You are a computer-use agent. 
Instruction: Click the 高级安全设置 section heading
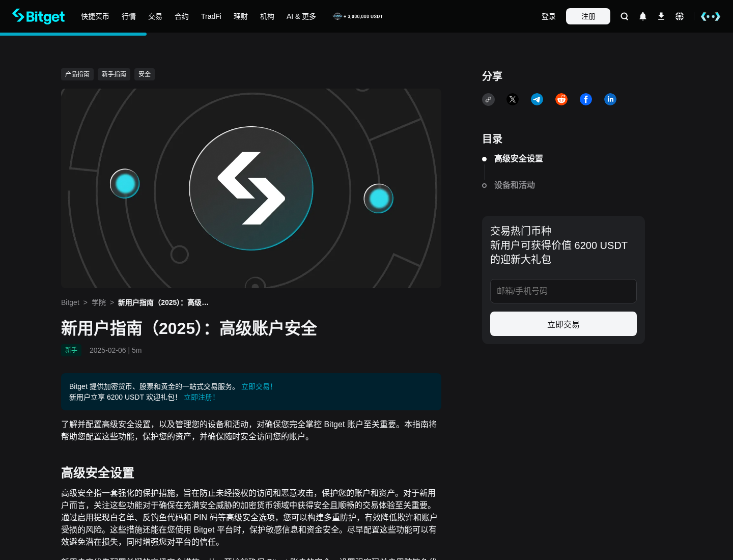[x=98, y=473]
